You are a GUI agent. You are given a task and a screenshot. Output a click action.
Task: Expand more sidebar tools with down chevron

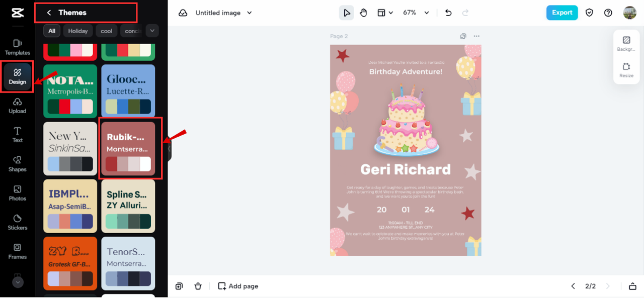click(x=18, y=282)
